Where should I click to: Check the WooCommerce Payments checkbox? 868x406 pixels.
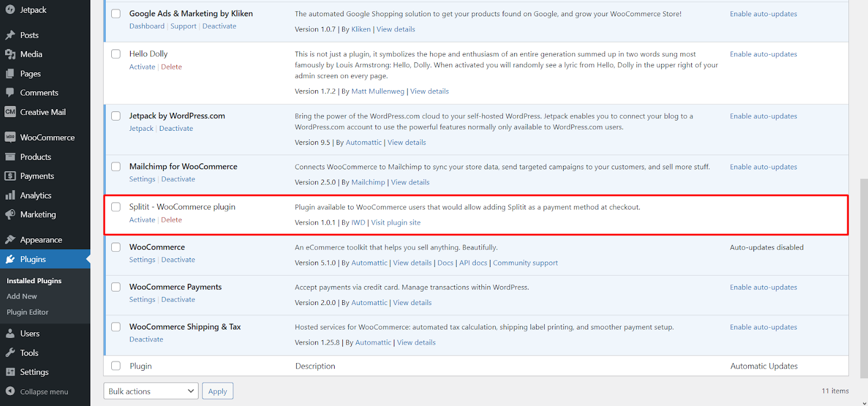[116, 287]
